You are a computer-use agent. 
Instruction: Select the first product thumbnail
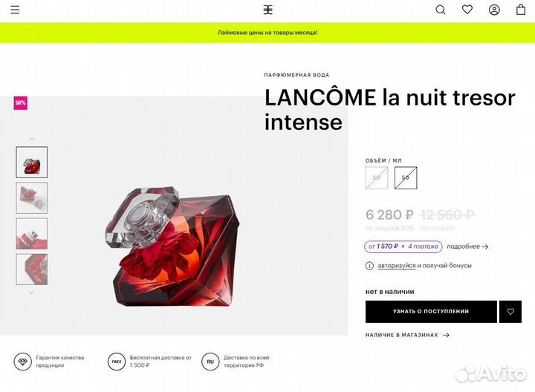pos(32,163)
